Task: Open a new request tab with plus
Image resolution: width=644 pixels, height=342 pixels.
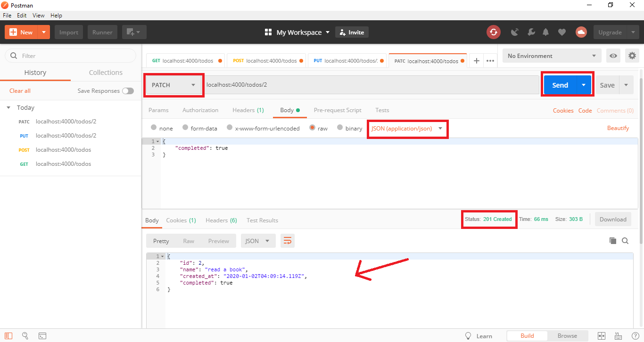Action: [476, 61]
